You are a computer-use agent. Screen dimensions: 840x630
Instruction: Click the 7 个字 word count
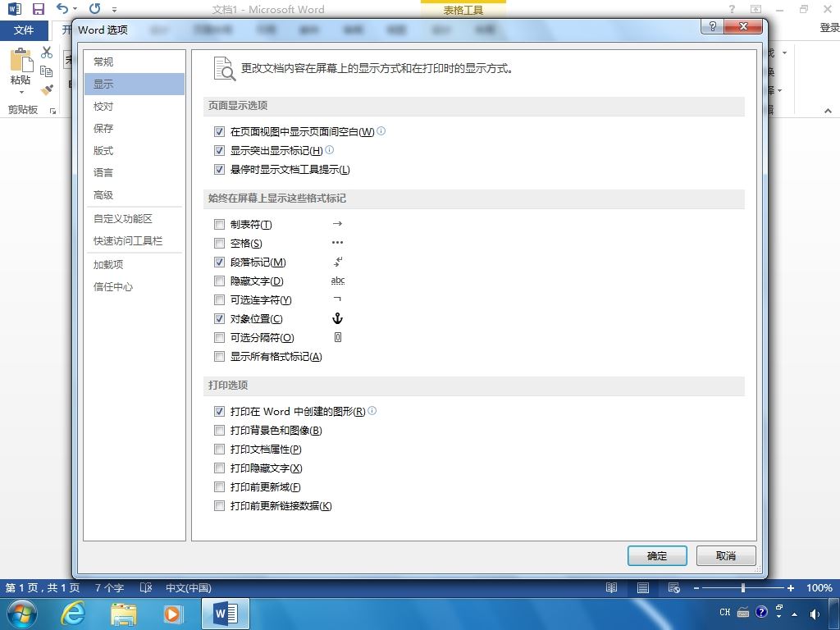(109, 587)
